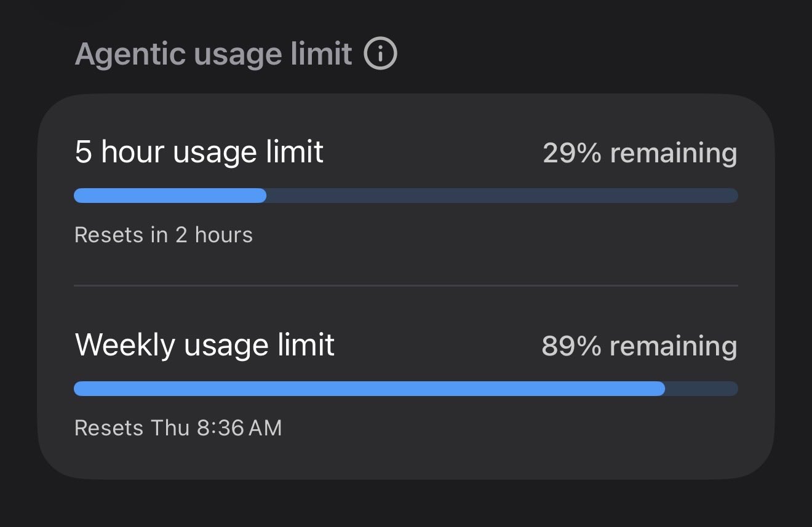Select the Agentic usage limit heading
This screenshot has width=812, height=527.
coord(213,54)
